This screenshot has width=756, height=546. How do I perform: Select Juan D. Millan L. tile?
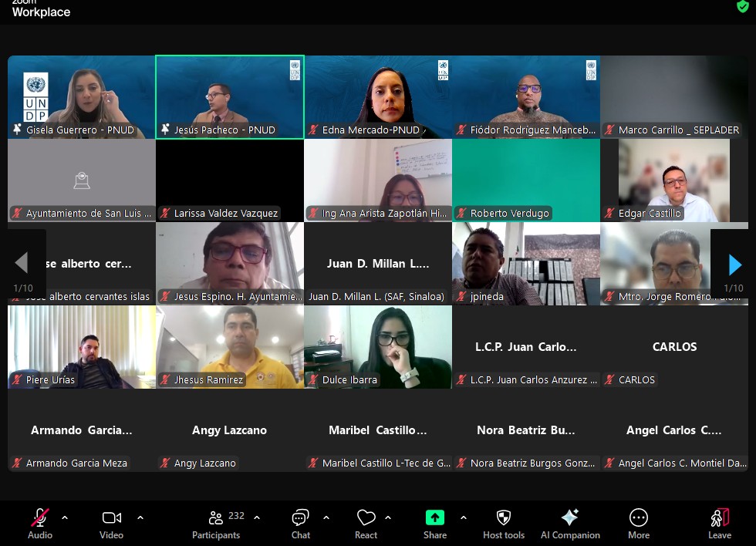coord(378,264)
